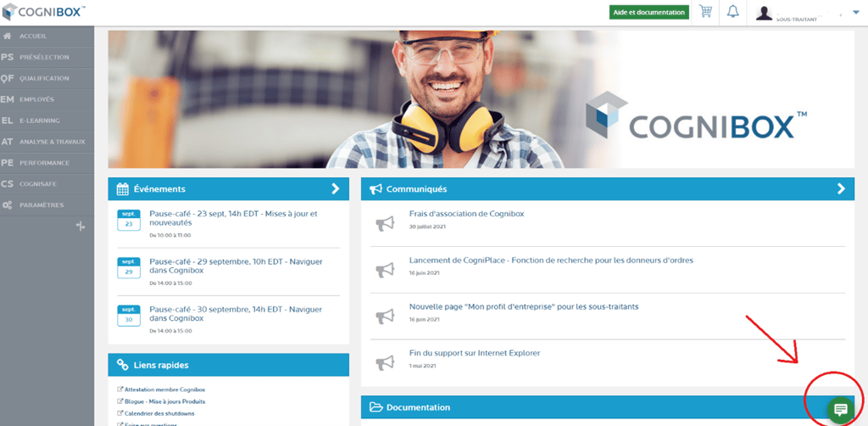The image size is (868, 426).
Task: Click the AT icon in sidebar
Action: [7, 141]
